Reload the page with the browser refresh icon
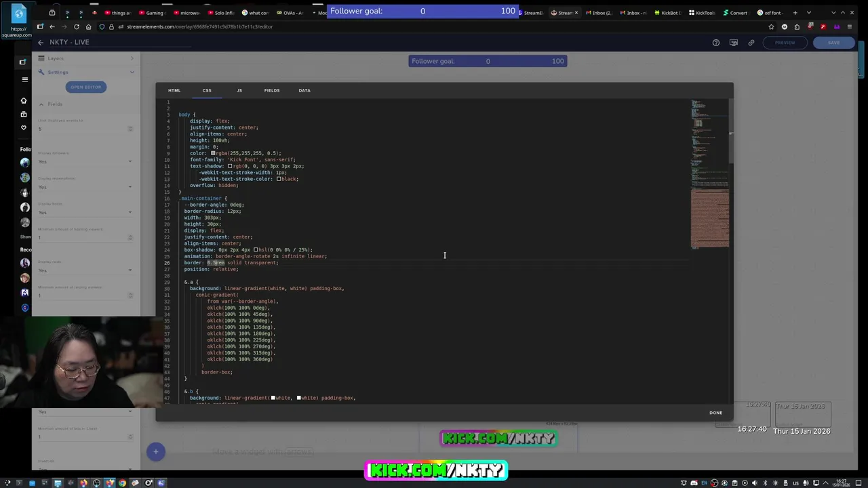Image resolution: width=868 pixels, height=488 pixels. coord(77,26)
